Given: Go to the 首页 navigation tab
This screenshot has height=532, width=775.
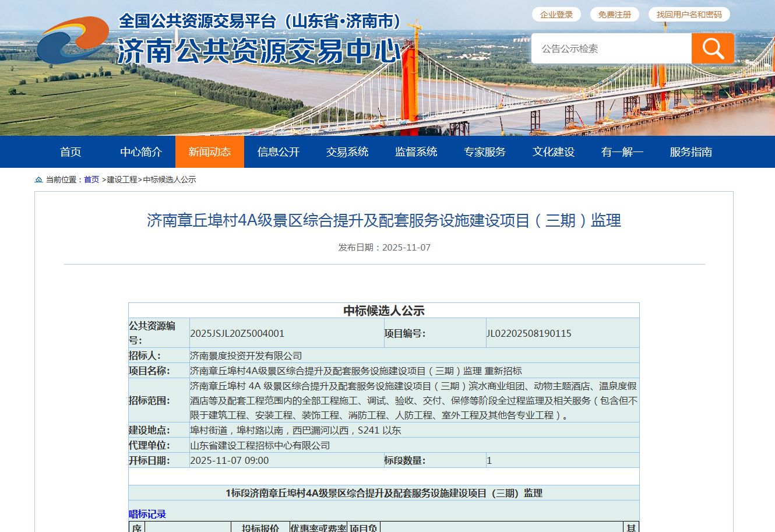Looking at the screenshot, I should pyautogui.click(x=71, y=152).
